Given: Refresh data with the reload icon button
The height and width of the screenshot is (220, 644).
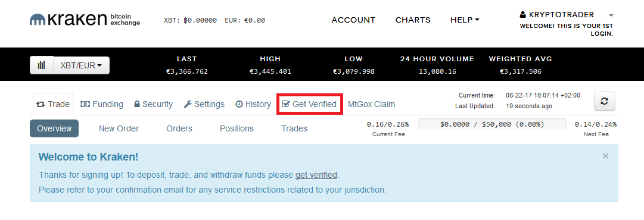Looking at the screenshot, I should point(605,101).
